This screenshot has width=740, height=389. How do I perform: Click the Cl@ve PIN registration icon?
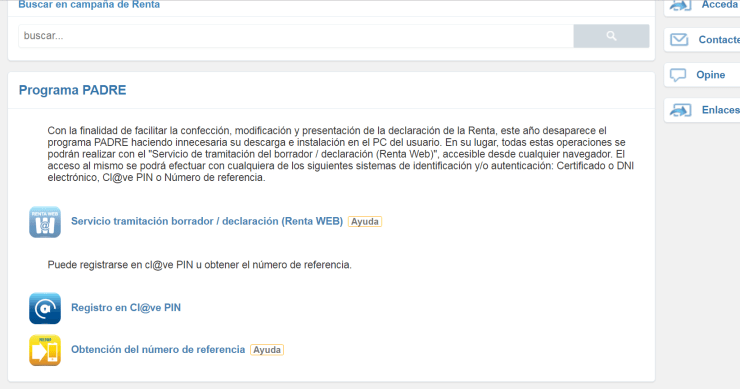click(45, 308)
